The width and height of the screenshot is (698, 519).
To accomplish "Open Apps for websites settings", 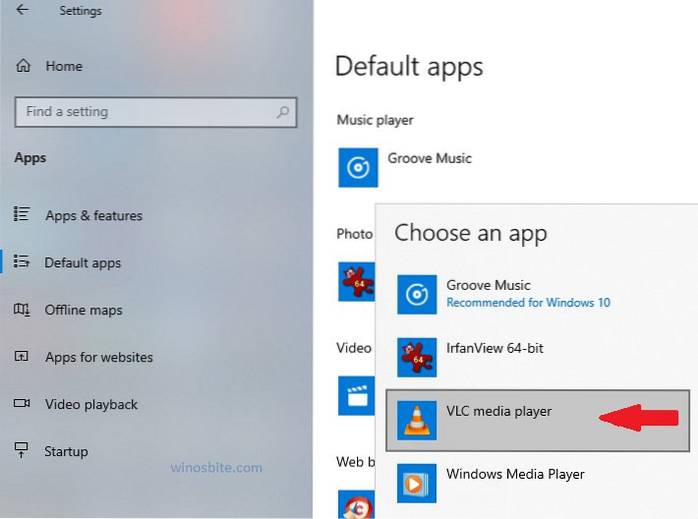I will click(98, 357).
